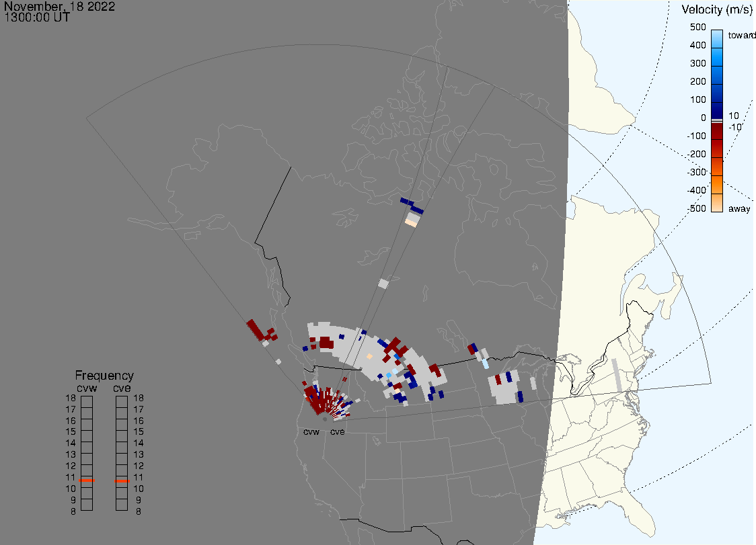Click the red marker in the cvw frequency bar
The image size is (756, 545).
tap(87, 480)
